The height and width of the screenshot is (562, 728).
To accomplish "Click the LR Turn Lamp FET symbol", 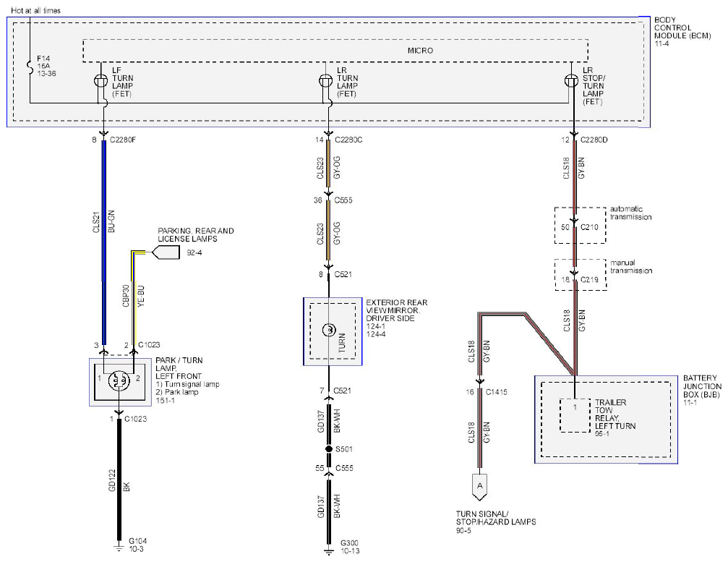I will (325, 81).
